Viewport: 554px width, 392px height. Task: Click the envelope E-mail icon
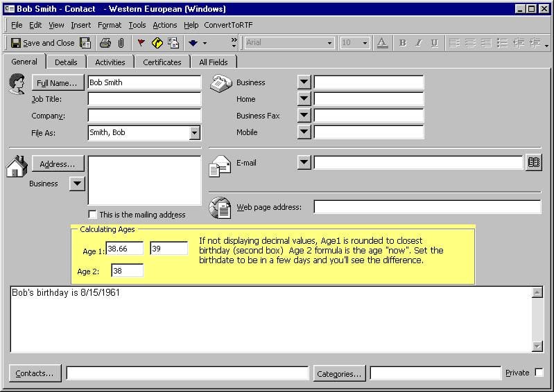[220, 166]
